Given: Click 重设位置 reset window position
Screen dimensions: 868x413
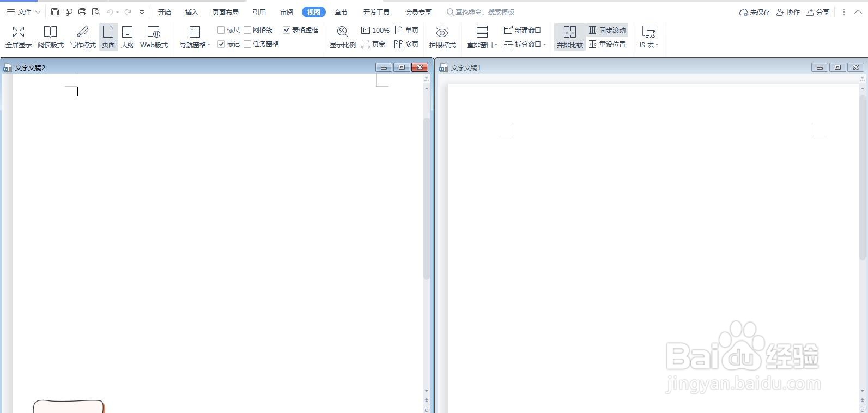Looking at the screenshot, I should point(607,45).
